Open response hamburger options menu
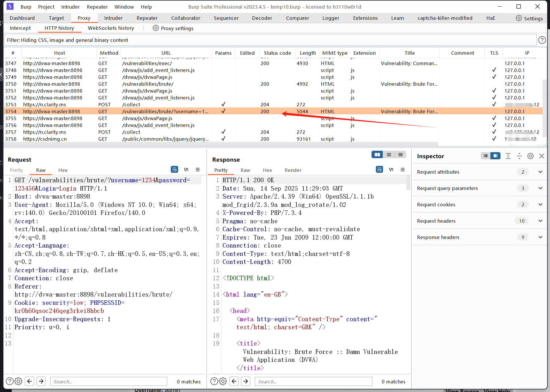Image resolution: width=550 pixels, height=392 pixels. (x=402, y=170)
